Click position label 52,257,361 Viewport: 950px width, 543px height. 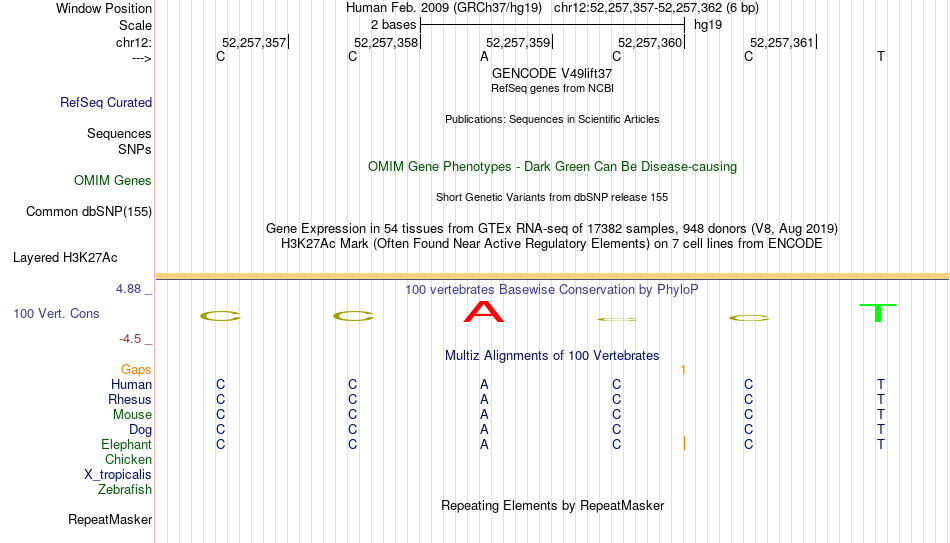[782, 42]
